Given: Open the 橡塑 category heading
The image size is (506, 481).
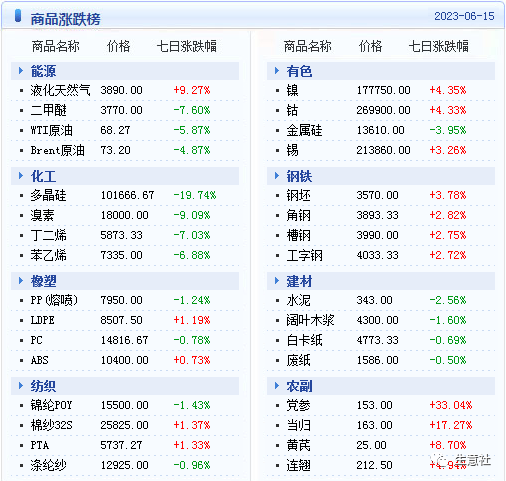Looking at the screenshot, I should 43,281.
